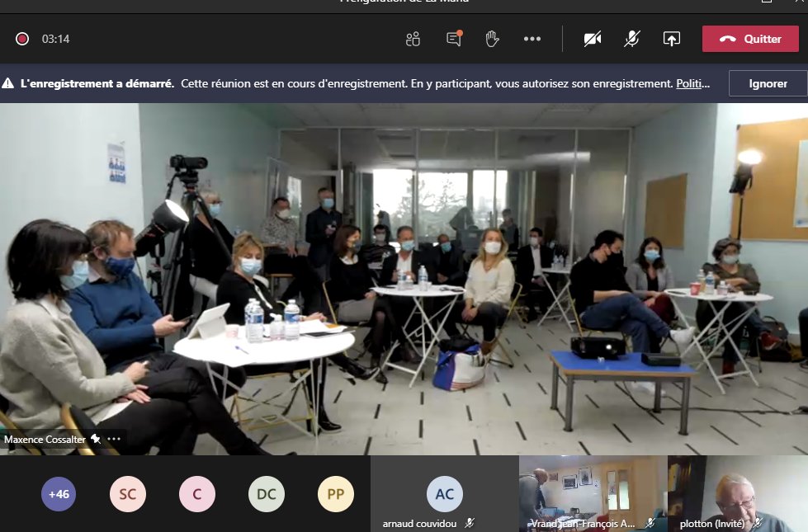Click the mute icon on plotton's tile

(x=754, y=524)
